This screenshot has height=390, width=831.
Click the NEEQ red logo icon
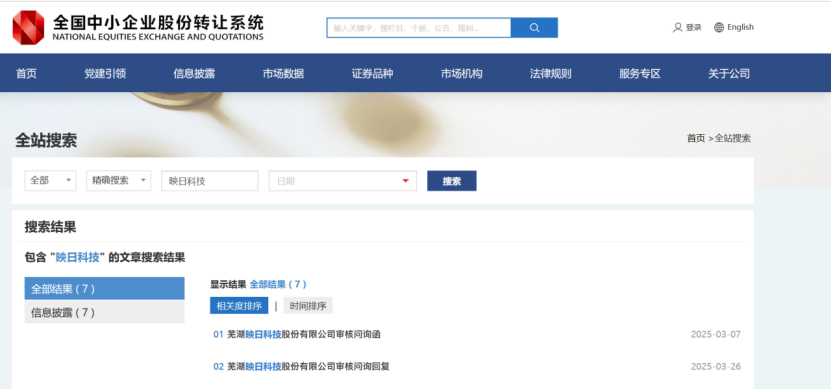(x=29, y=28)
